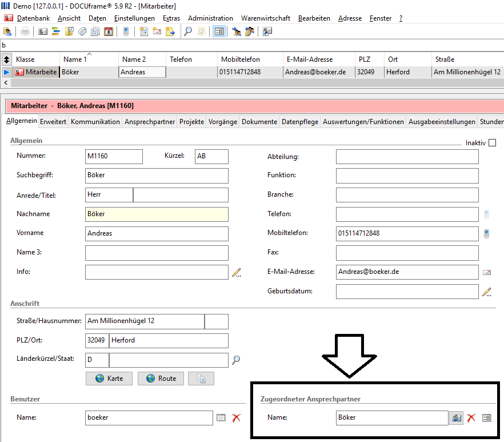The width and height of the screenshot is (504, 442).
Task: Switch to the Erweitert tab
Action: coord(53,122)
